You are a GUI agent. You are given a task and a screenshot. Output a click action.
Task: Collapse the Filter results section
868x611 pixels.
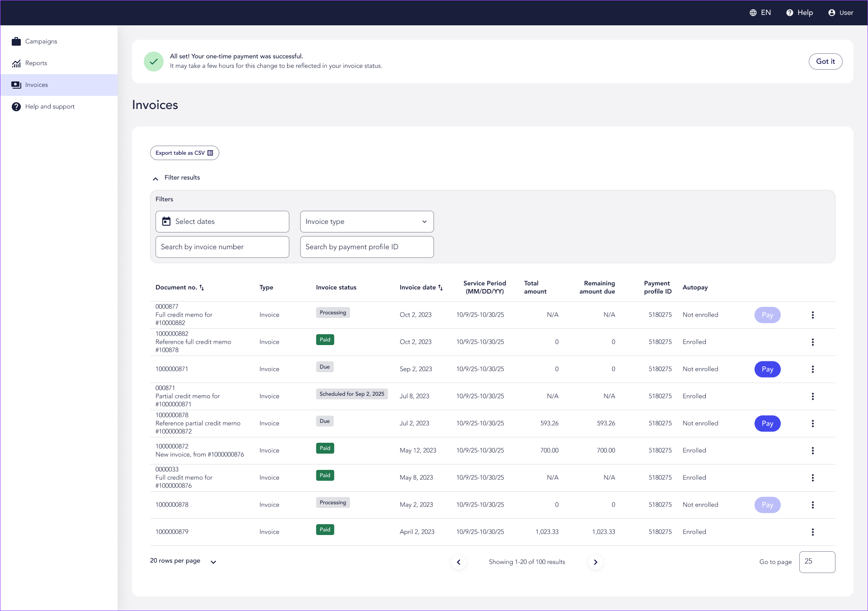pos(156,178)
